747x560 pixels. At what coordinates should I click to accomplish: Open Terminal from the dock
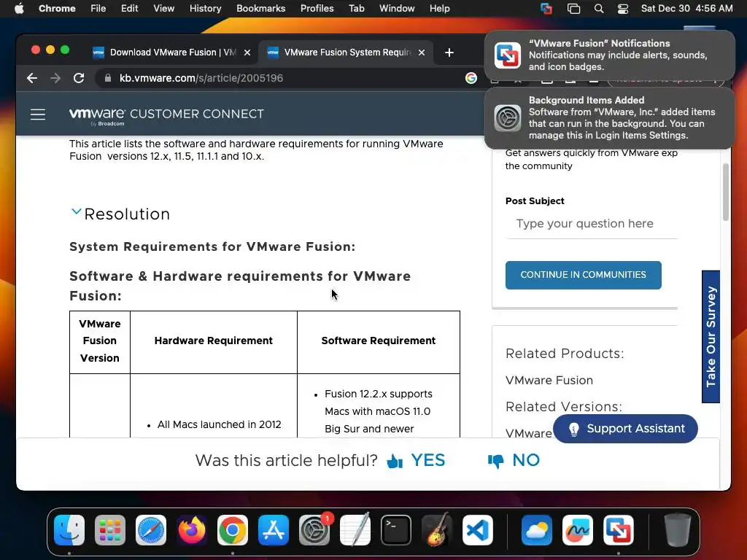click(396, 529)
